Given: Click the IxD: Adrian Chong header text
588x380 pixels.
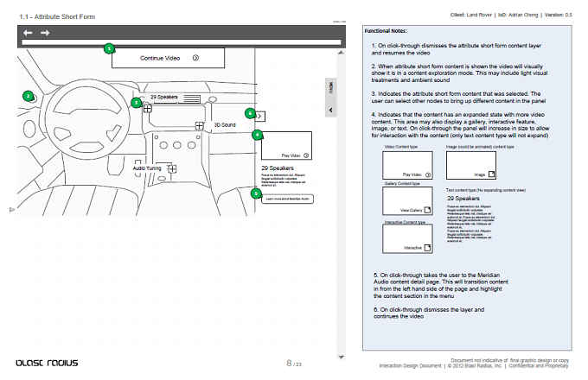Looking at the screenshot, I should pos(518,15).
